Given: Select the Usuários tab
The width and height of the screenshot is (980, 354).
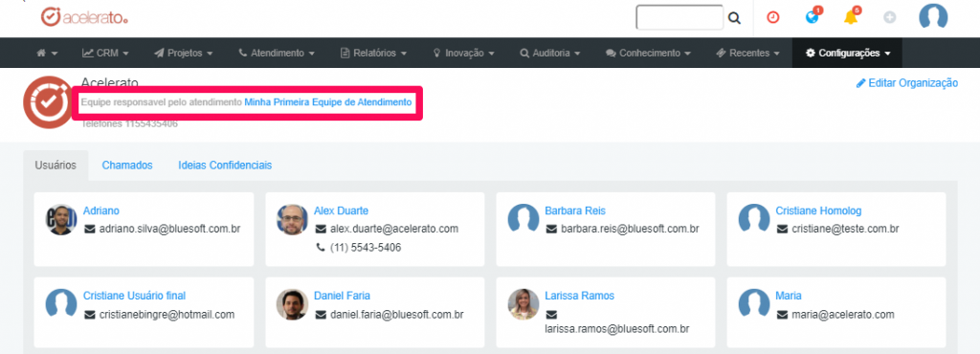Looking at the screenshot, I should click(x=56, y=166).
